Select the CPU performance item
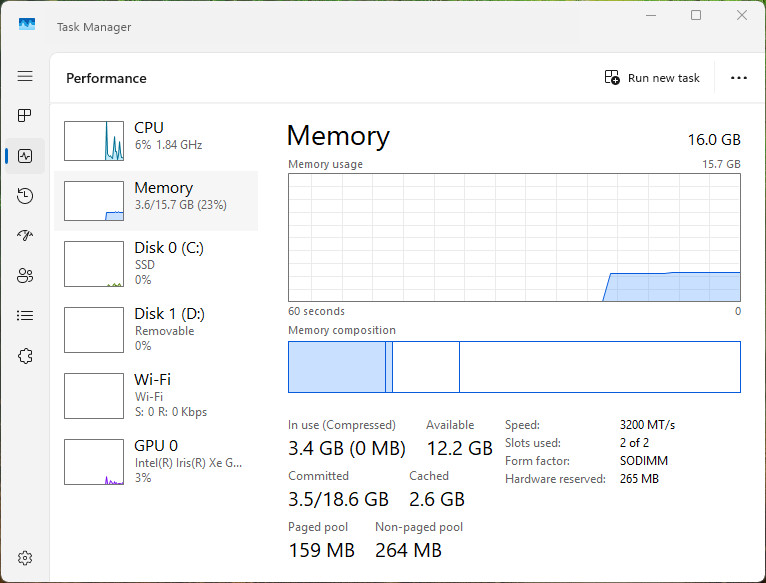The width and height of the screenshot is (766, 583). [156, 141]
